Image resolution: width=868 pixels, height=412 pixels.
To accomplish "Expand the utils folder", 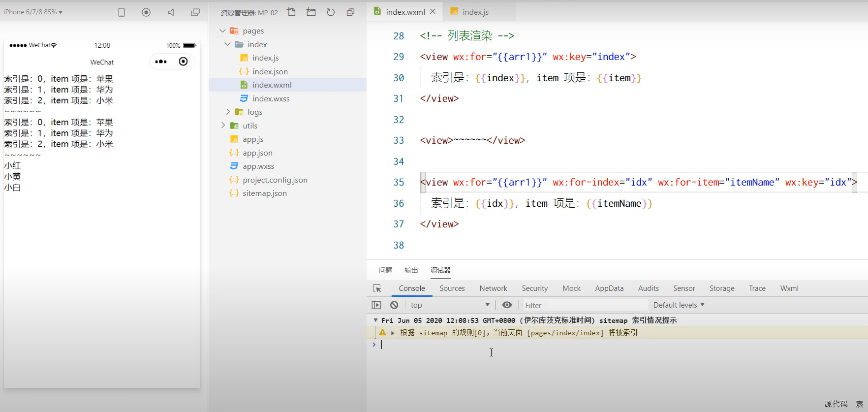I will 222,126.
